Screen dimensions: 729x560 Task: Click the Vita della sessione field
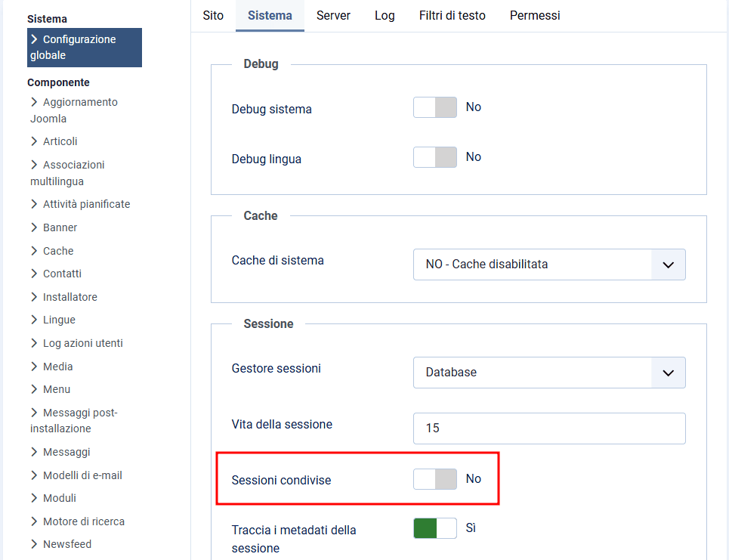tap(549, 428)
